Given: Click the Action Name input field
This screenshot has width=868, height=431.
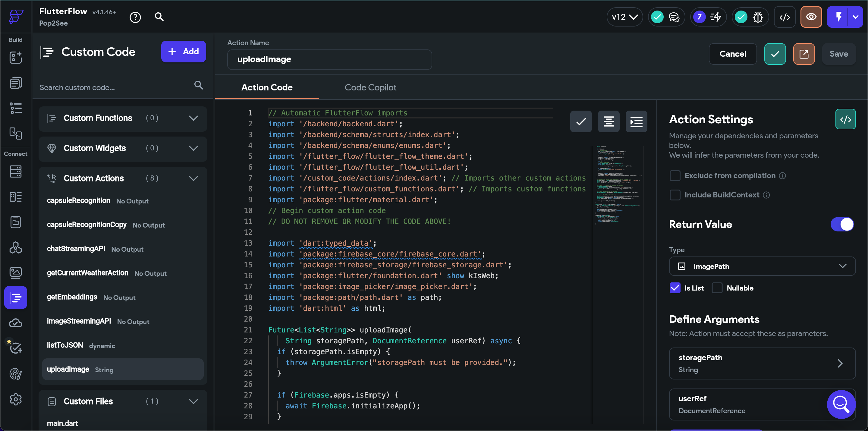Looking at the screenshot, I should pos(329,59).
